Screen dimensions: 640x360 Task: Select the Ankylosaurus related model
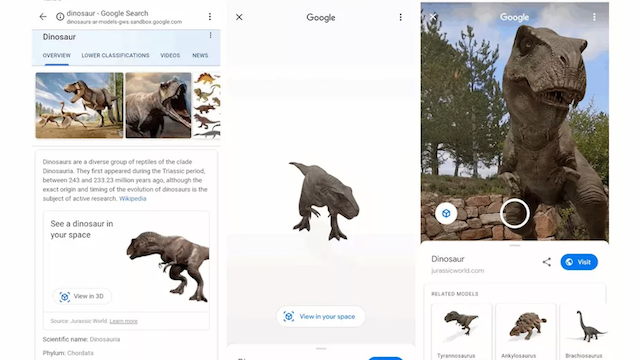526,332
